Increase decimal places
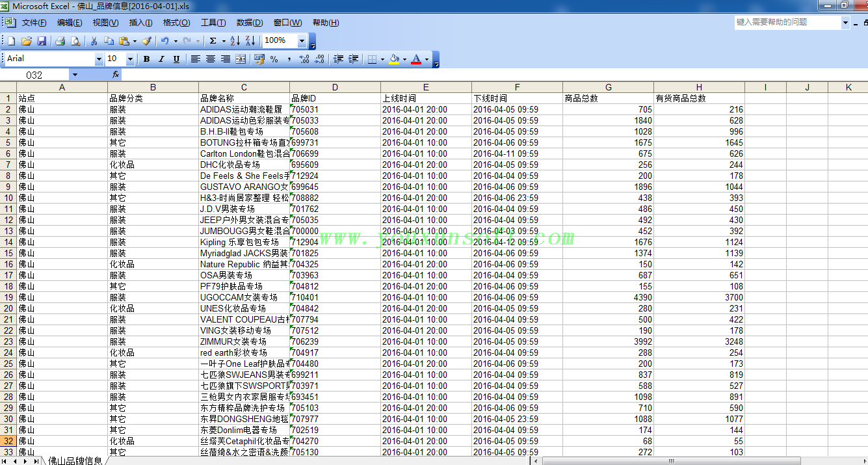This screenshot has height=465, width=868. [304, 59]
